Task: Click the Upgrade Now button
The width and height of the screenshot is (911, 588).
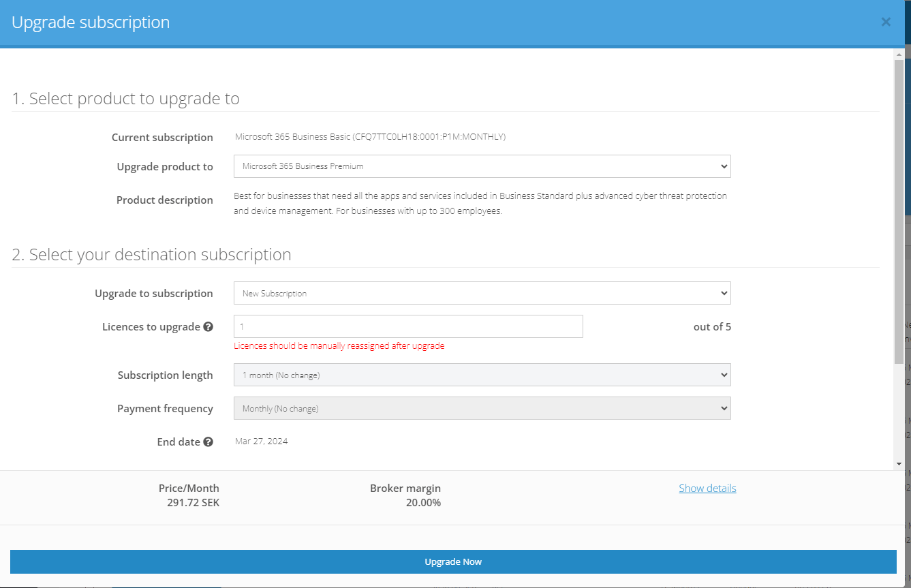Action: [453, 562]
